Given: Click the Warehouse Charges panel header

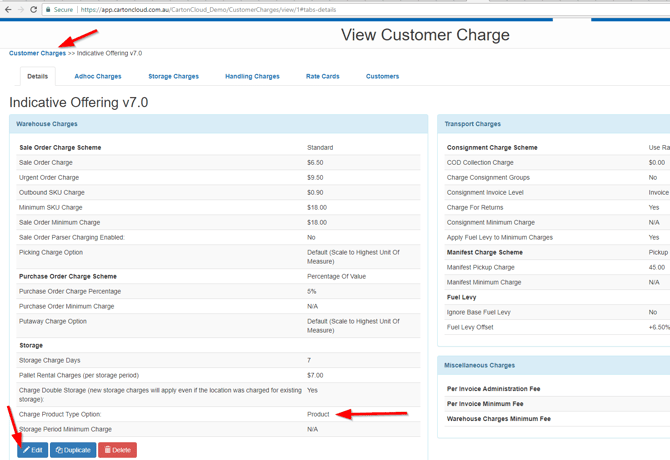Looking at the screenshot, I should [218, 124].
